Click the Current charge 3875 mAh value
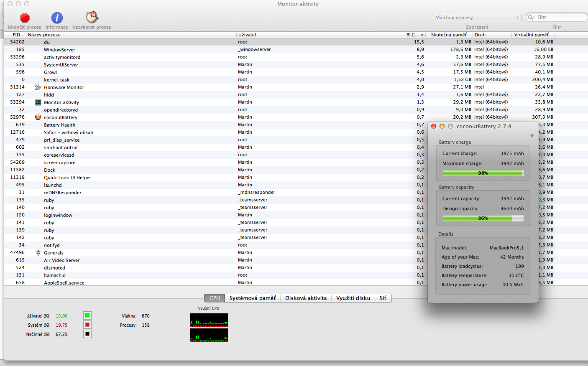Image resolution: width=588 pixels, height=366 pixels. pos(512,153)
